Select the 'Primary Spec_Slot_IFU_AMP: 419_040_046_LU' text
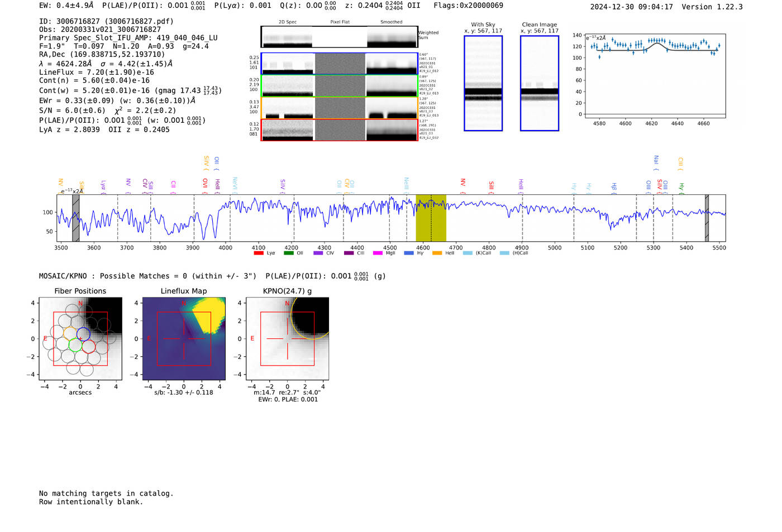The height and width of the screenshot is (532, 782). 128,38
